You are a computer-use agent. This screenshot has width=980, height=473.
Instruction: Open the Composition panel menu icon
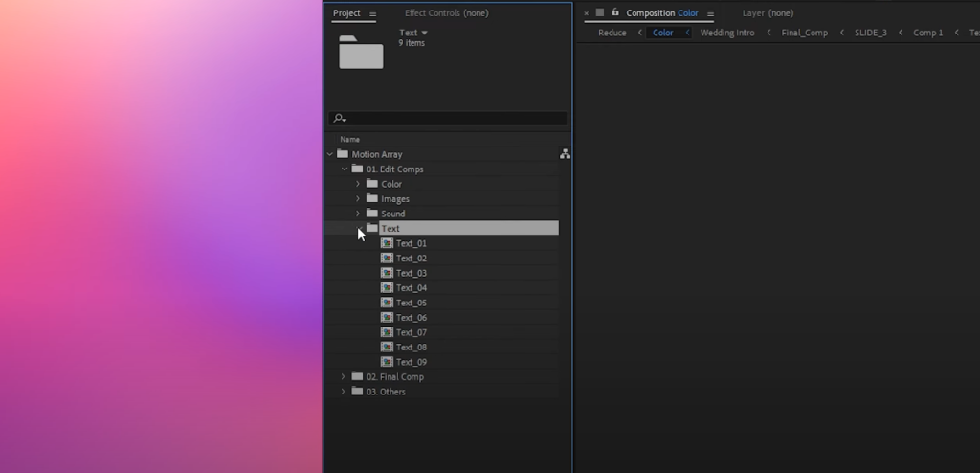[710, 13]
